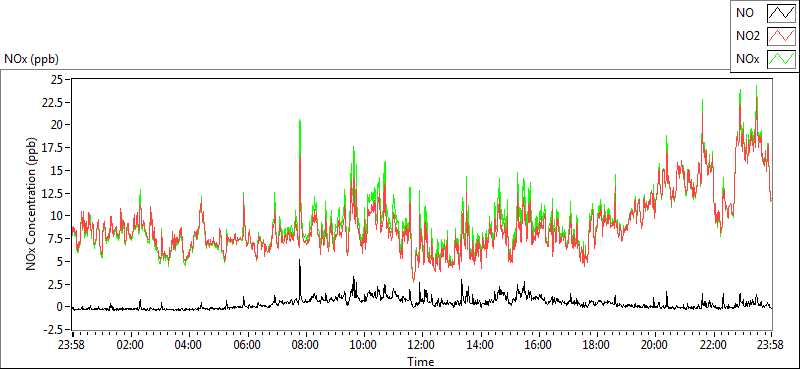Click the 22:00 time axis label
800x369 pixels.
713,344
